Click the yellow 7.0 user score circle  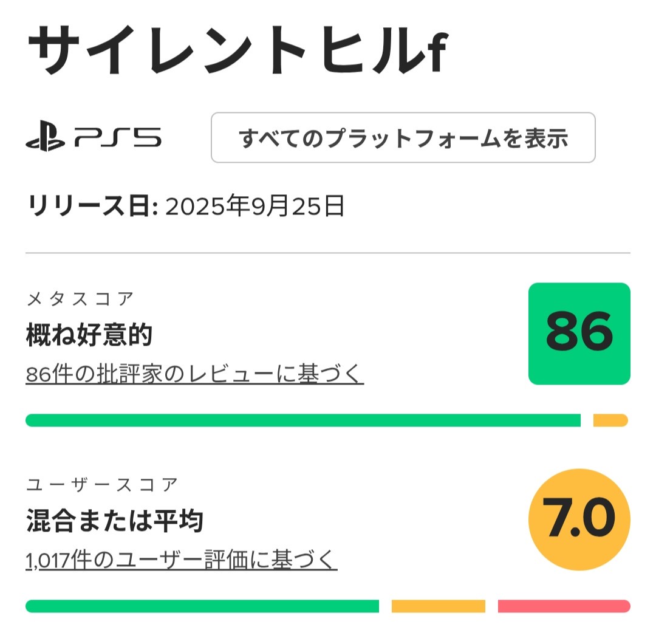click(579, 520)
